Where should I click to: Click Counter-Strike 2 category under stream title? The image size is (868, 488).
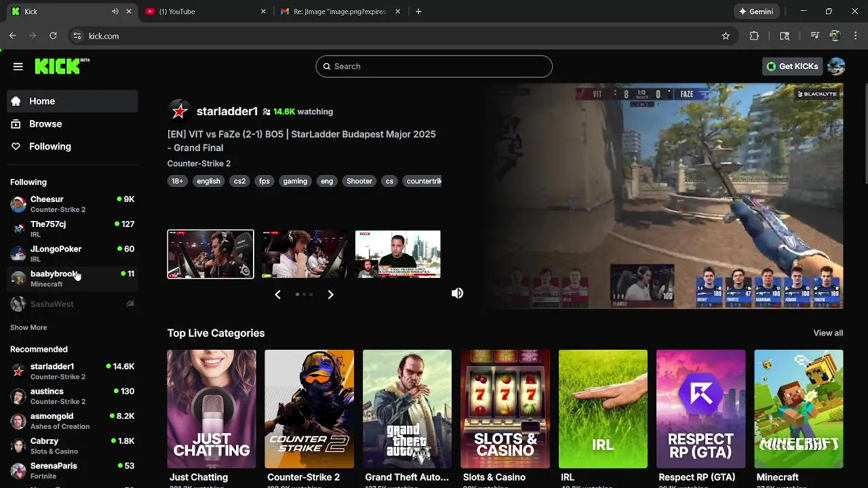click(199, 163)
